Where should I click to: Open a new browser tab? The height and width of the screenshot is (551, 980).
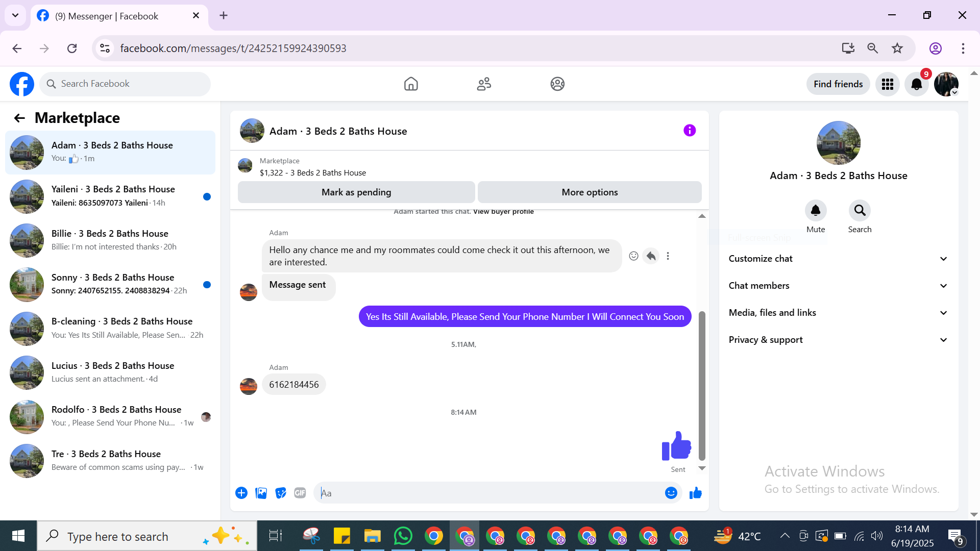coord(224,15)
